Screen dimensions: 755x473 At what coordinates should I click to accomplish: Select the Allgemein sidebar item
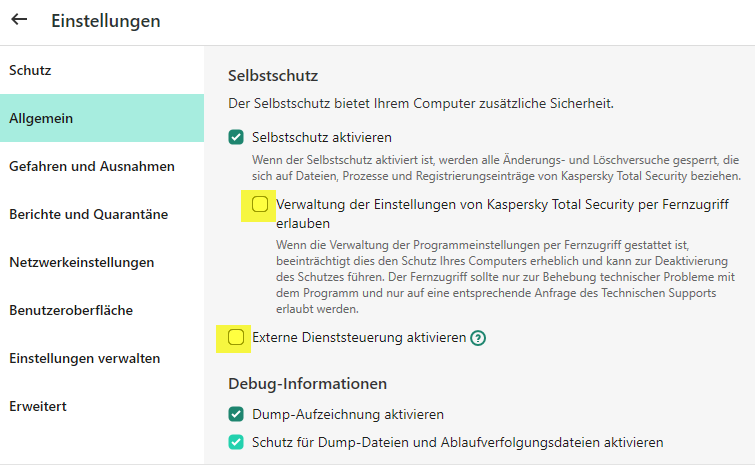[x=40, y=119]
